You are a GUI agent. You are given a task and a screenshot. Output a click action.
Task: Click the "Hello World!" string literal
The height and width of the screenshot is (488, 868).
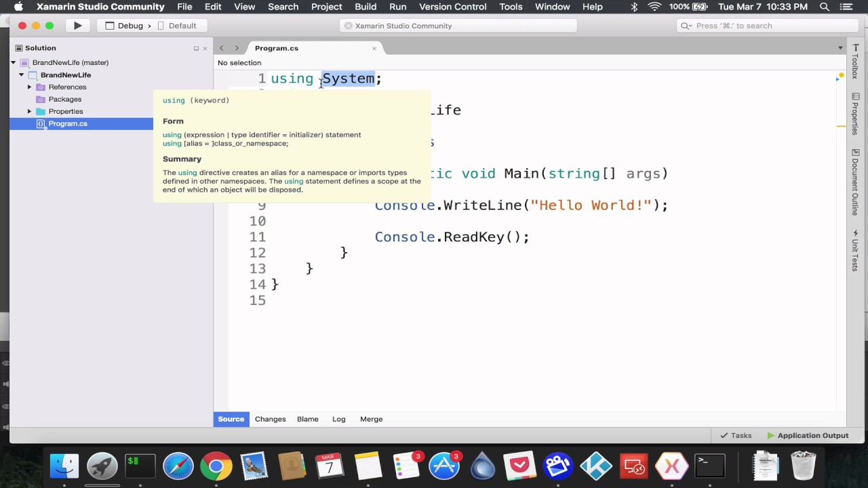tap(591, 205)
